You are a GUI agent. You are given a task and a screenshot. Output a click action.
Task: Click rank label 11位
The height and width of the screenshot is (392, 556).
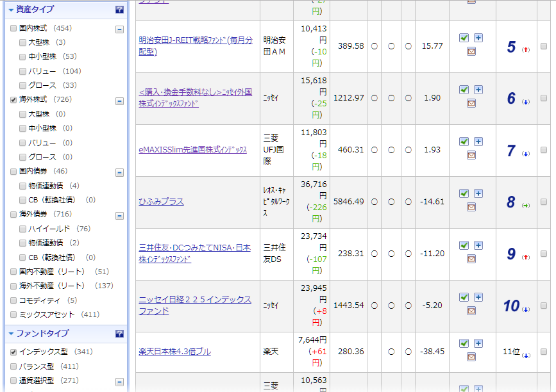point(511,352)
